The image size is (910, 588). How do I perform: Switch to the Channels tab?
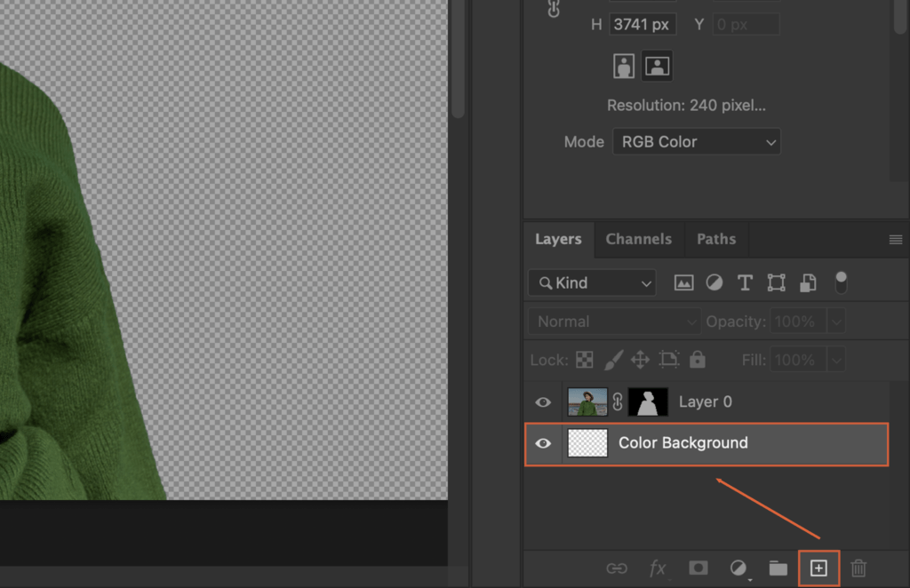coord(638,239)
